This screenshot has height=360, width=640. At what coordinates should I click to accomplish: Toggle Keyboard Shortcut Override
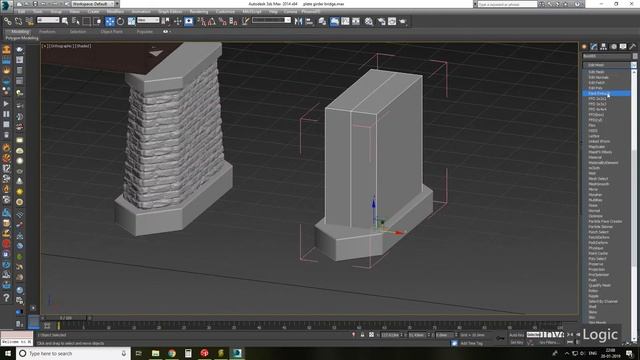coord(189,21)
